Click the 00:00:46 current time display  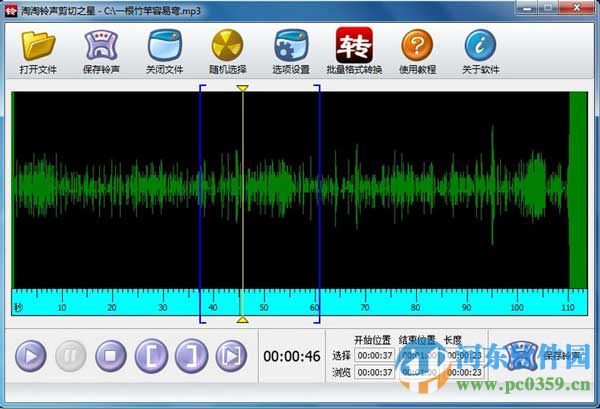point(292,357)
